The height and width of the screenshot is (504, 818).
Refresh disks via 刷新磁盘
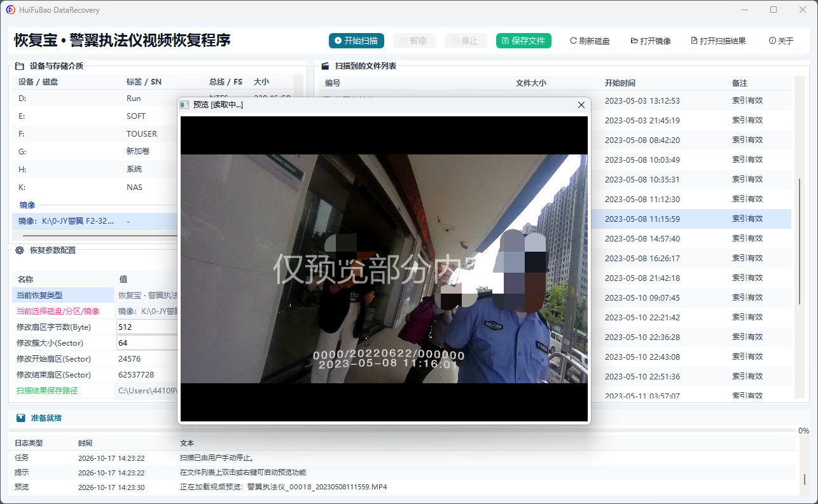tap(590, 41)
